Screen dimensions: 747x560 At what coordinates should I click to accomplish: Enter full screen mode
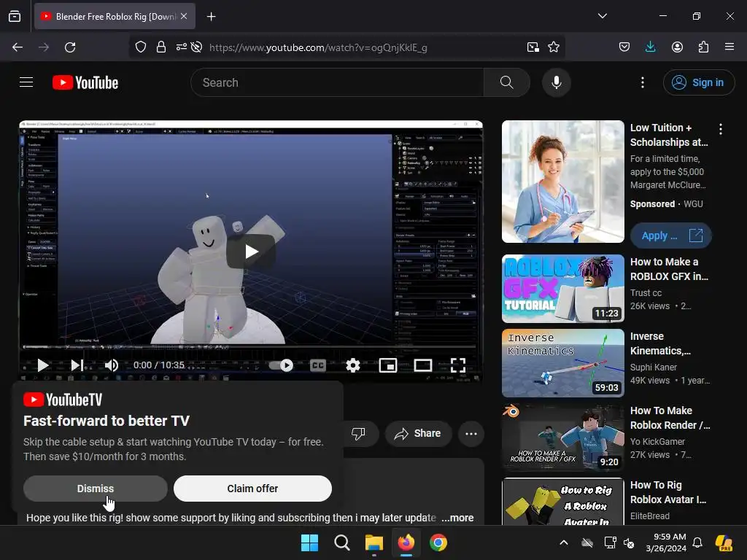pos(458,365)
